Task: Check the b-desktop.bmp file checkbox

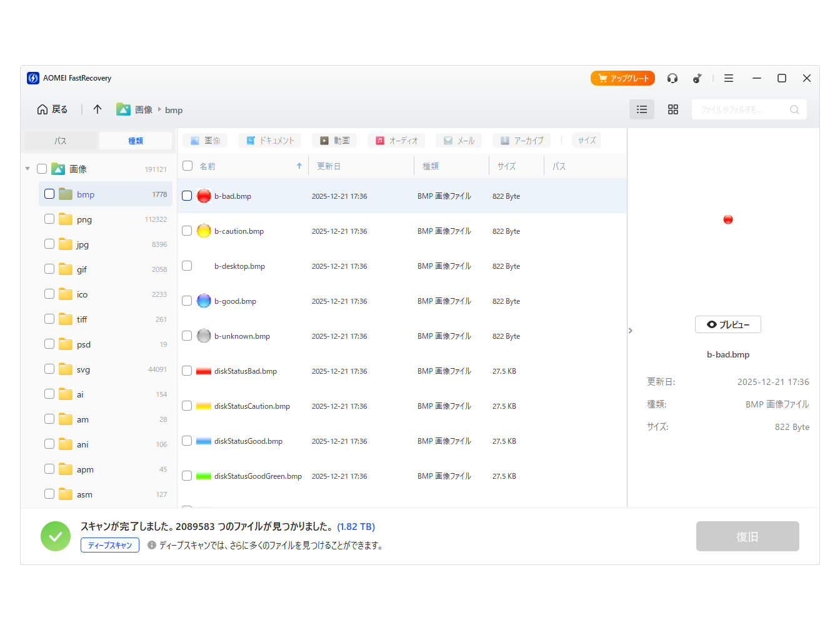Action: 187,266
